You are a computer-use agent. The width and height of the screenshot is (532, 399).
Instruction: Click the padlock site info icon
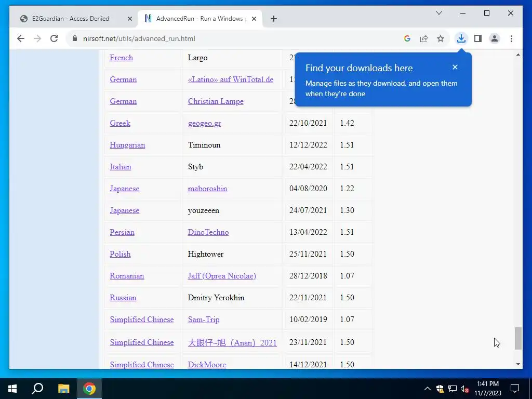click(75, 38)
